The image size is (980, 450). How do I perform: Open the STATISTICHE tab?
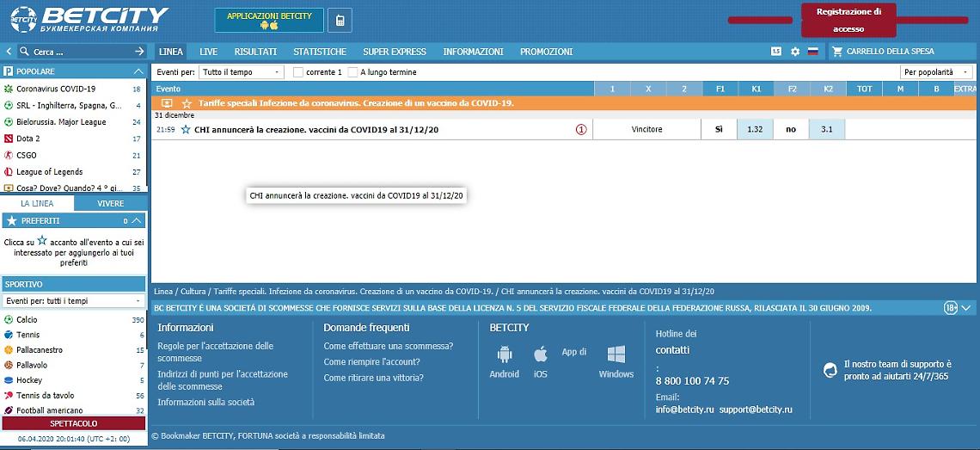point(320,52)
